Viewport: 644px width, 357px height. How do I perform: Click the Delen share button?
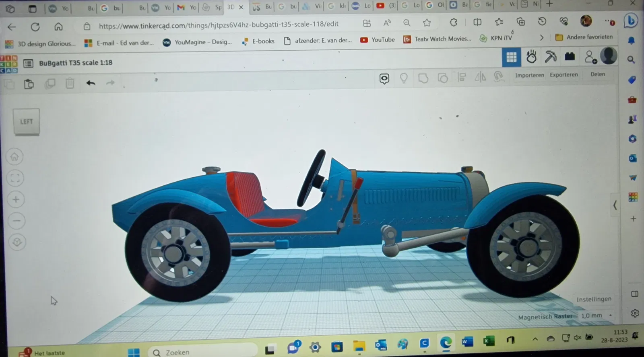point(598,74)
